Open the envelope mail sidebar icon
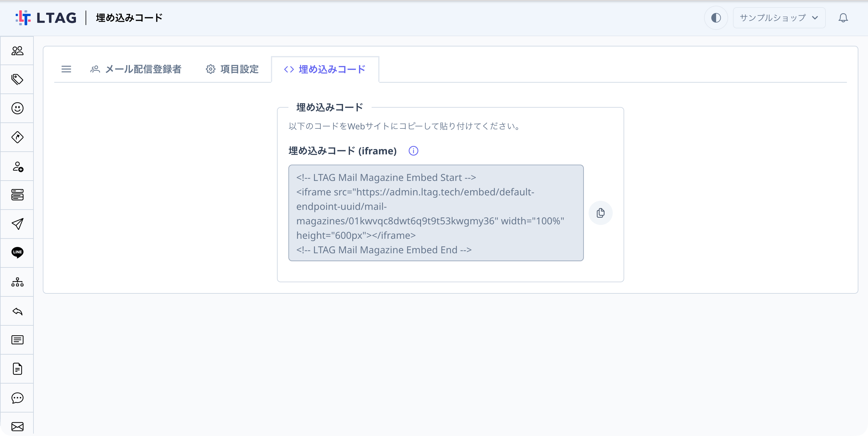868x436 pixels. tap(17, 427)
